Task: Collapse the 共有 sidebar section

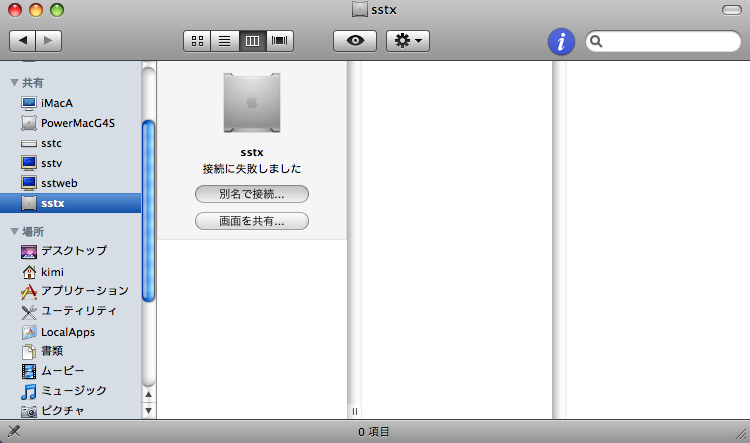Action: tap(14, 82)
